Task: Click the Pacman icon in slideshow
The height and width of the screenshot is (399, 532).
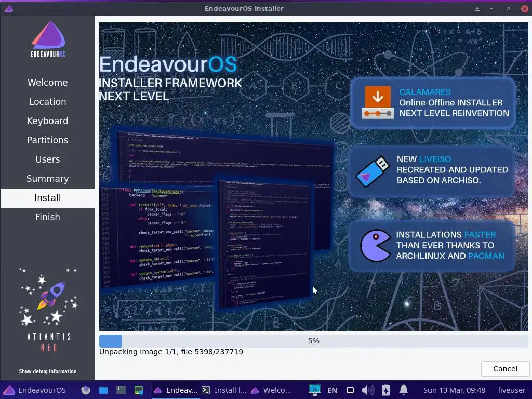Action: pyautogui.click(x=375, y=246)
